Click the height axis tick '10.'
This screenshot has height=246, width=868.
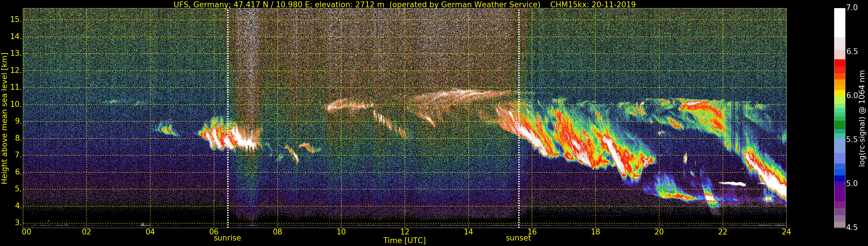tap(16, 104)
